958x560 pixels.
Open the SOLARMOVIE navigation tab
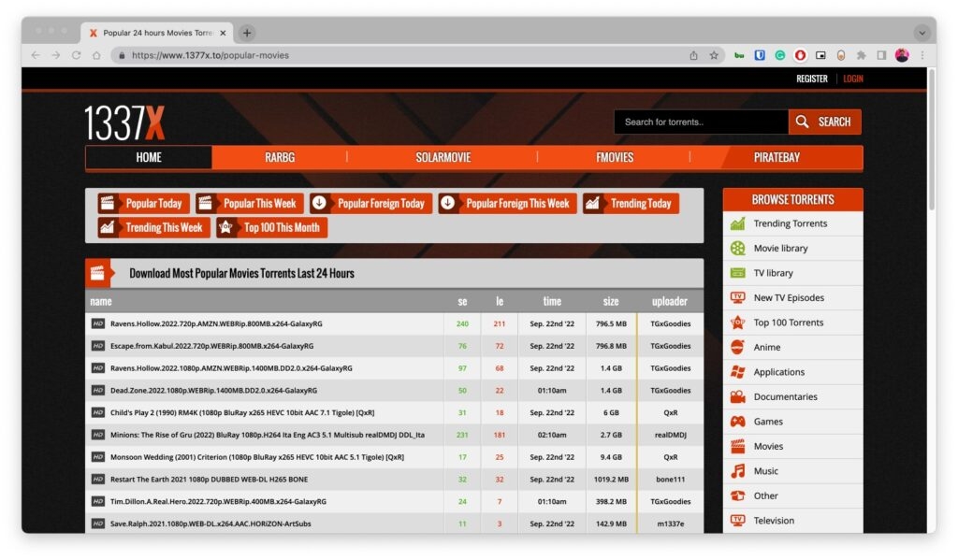[443, 157]
